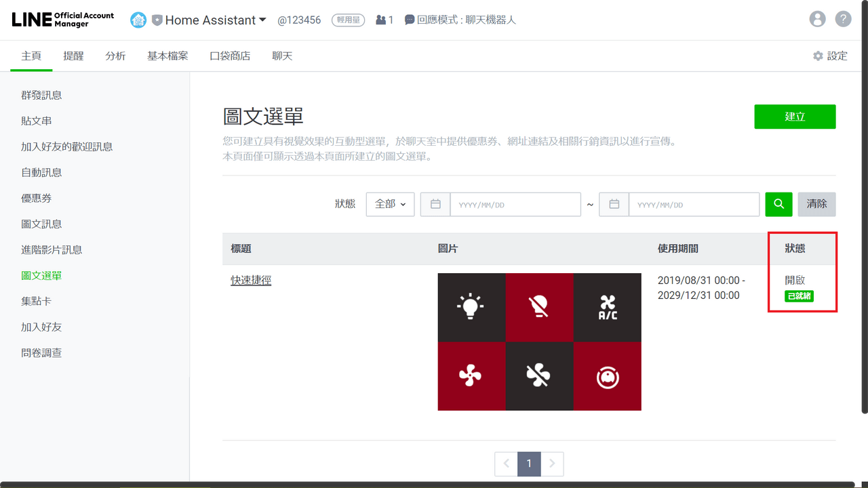This screenshot has width=868, height=488.
Task: Click the start date calendar icon
Action: click(x=435, y=204)
